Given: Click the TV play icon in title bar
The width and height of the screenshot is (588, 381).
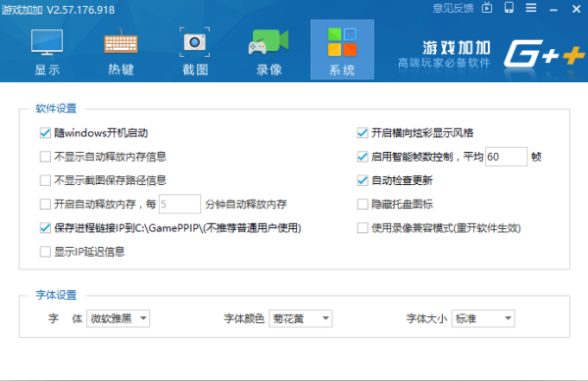Looking at the screenshot, I should [487, 8].
